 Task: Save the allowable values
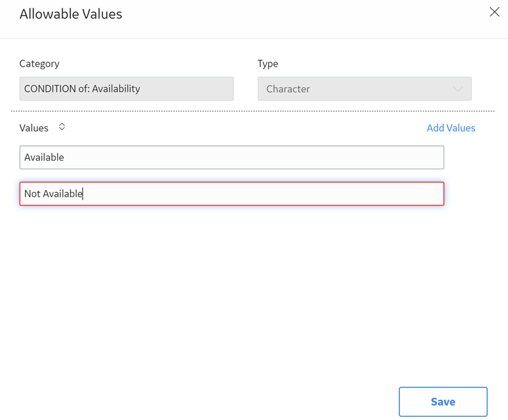[443, 402]
